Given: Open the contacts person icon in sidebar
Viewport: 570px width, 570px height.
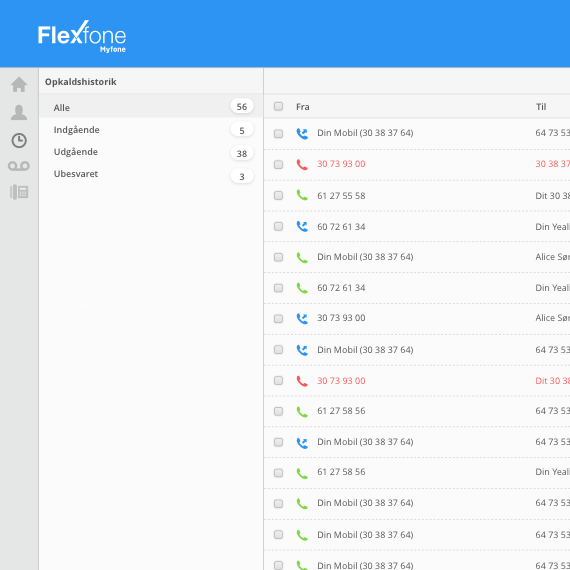Looking at the screenshot, I should click(19, 113).
